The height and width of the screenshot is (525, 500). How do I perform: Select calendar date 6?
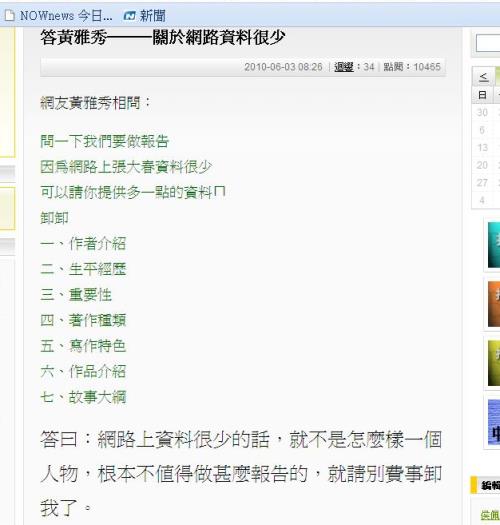(482, 130)
